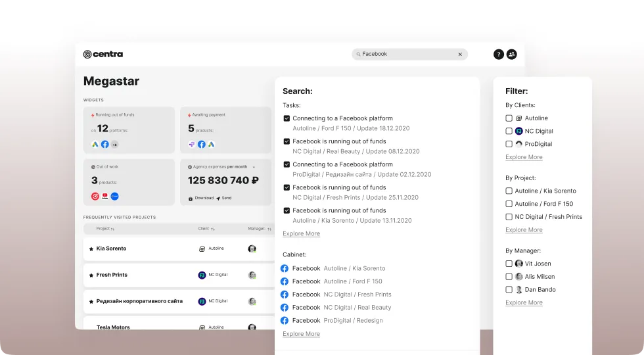This screenshot has width=644, height=355.
Task: Open the help question mark icon
Action: pos(499,55)
